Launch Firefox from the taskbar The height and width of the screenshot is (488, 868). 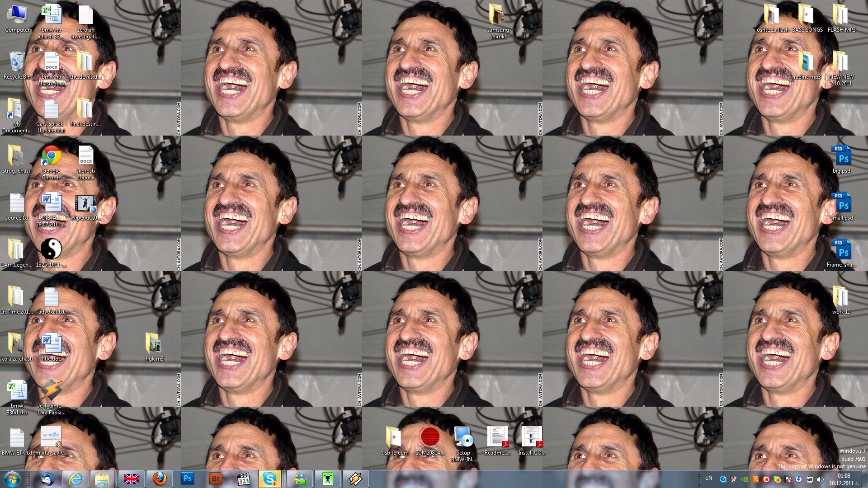click(x=160, y=479)
